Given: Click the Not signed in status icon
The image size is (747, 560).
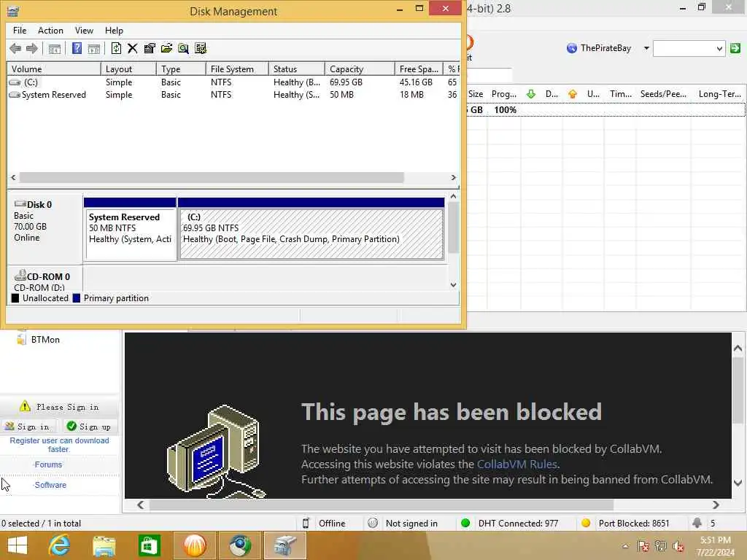Looking at the screenshot, I should (x=373, y=524).
